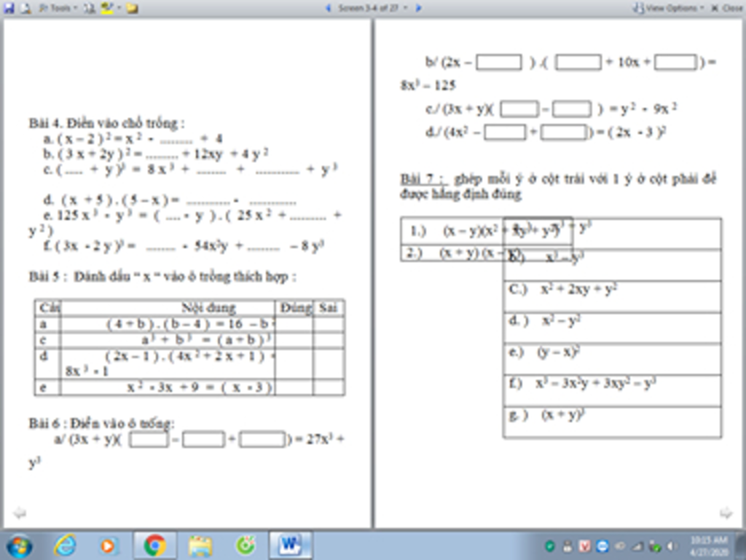Screen dimensions: 746x560
Task: Click the heading 'Bài 5 : Đánh dấu x vào ô trống'
Action: tap(162, 276)
